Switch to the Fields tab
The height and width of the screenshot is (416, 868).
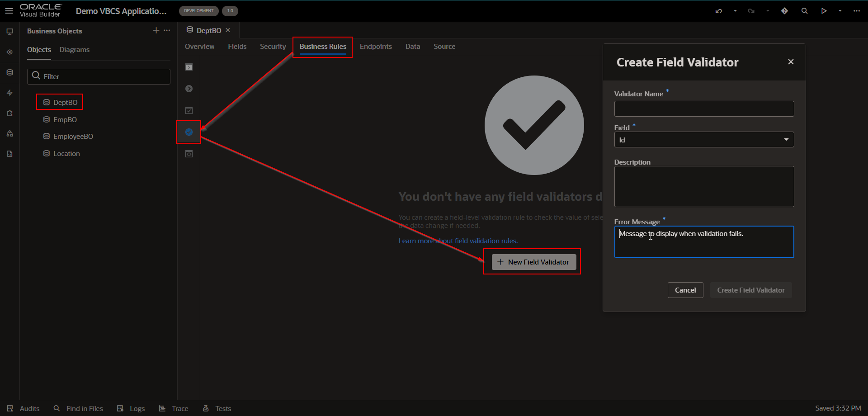[237, 47]
